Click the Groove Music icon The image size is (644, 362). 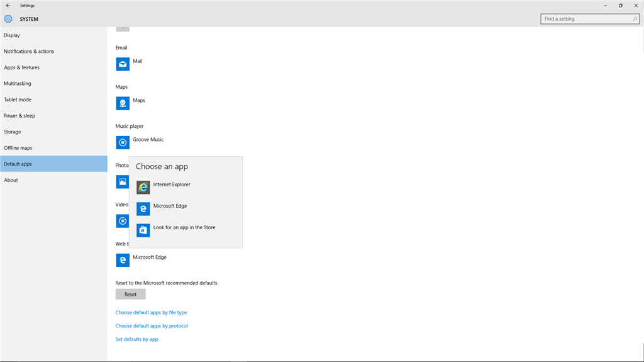[x=123, y=142]
